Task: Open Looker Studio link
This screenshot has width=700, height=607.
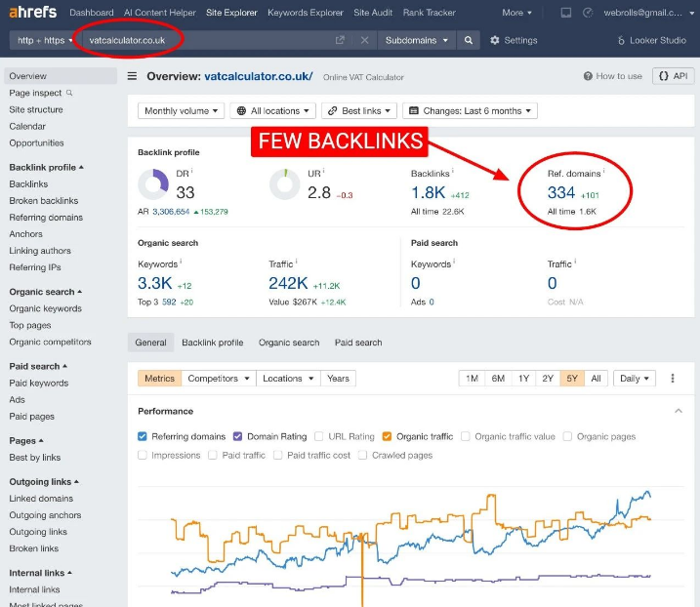Action: [x=652, y=40]
